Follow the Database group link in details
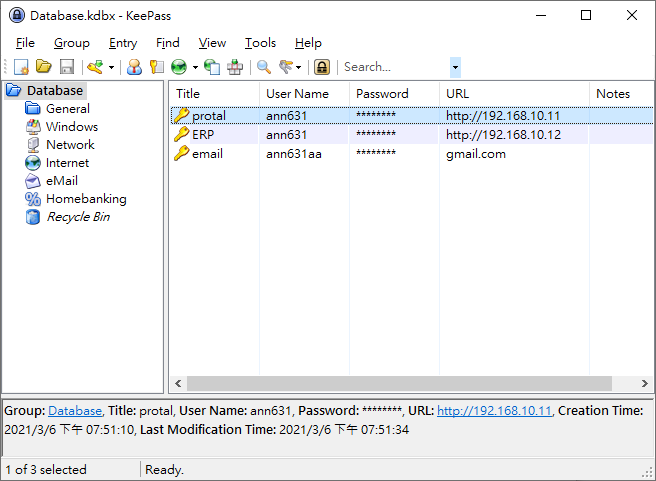Screen dimensions: 656x481 (75, 411)
